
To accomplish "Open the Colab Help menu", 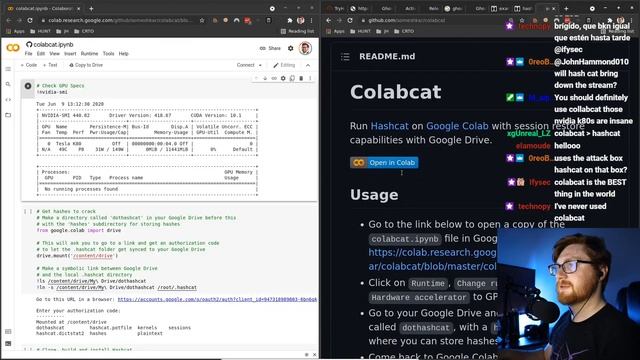I will tap(123, 53).
